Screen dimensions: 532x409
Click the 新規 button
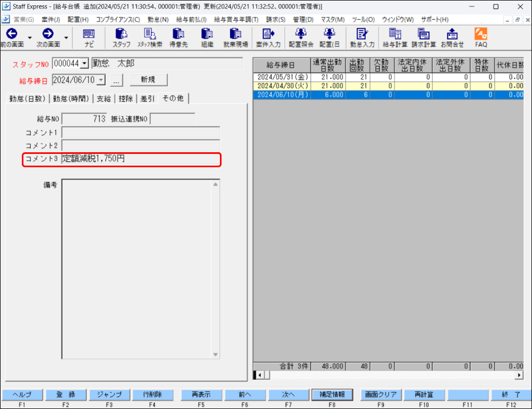tap(148, 80)
